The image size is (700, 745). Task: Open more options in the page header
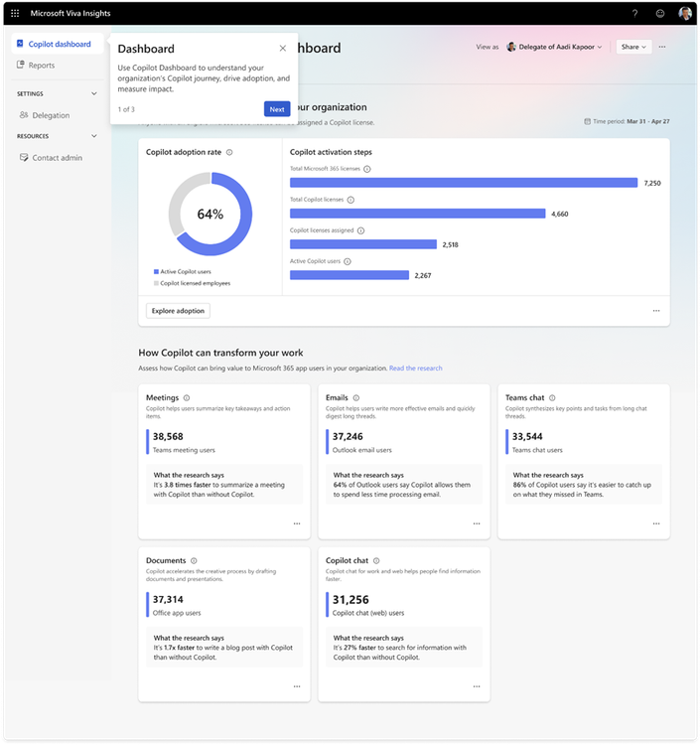click(x=662, y=47)
